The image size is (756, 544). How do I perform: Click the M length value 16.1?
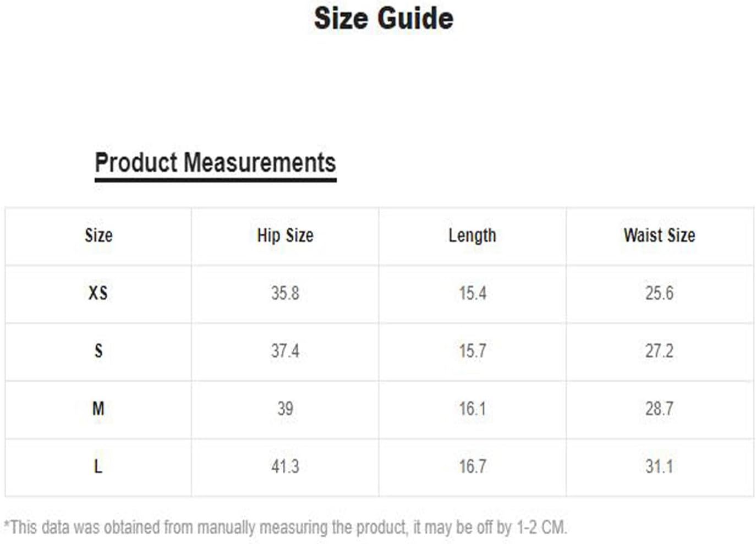tap(473, 409)
